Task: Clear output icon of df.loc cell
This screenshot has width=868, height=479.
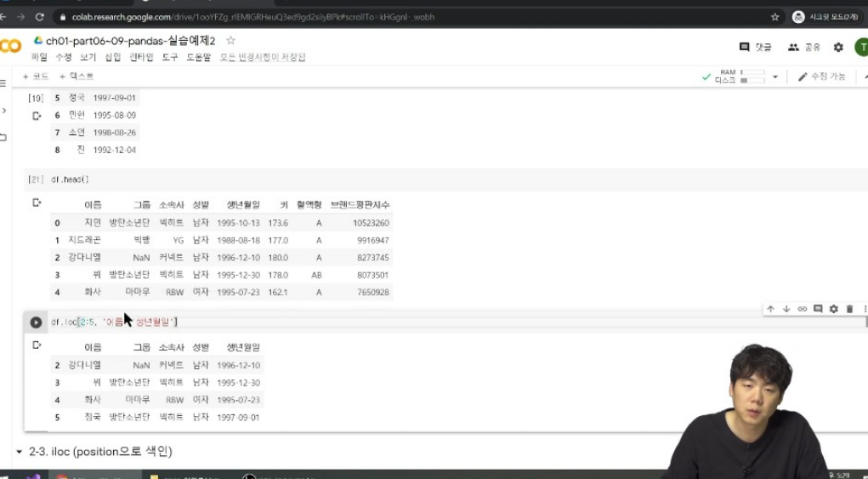Action: 37,345
